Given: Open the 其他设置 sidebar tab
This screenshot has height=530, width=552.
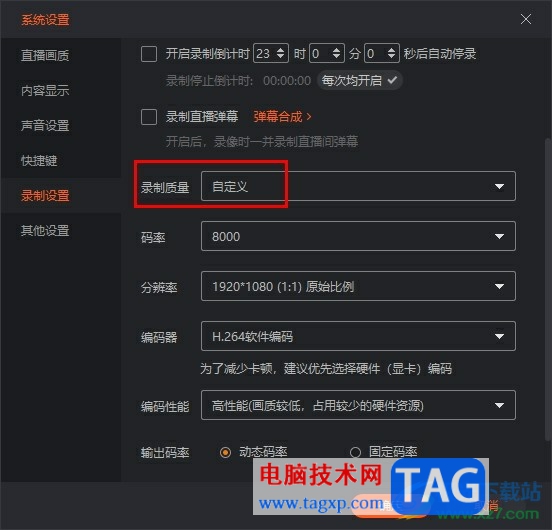Looking at the screenshot, I should tap(45, 231).
